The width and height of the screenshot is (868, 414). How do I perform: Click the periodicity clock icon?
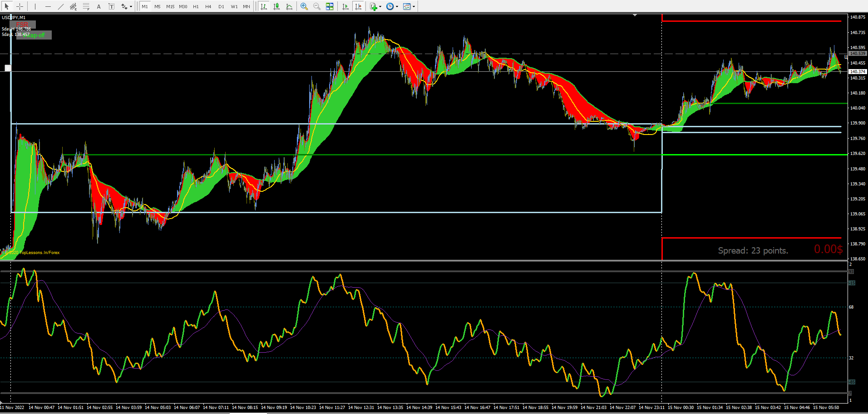pos(390,6)
